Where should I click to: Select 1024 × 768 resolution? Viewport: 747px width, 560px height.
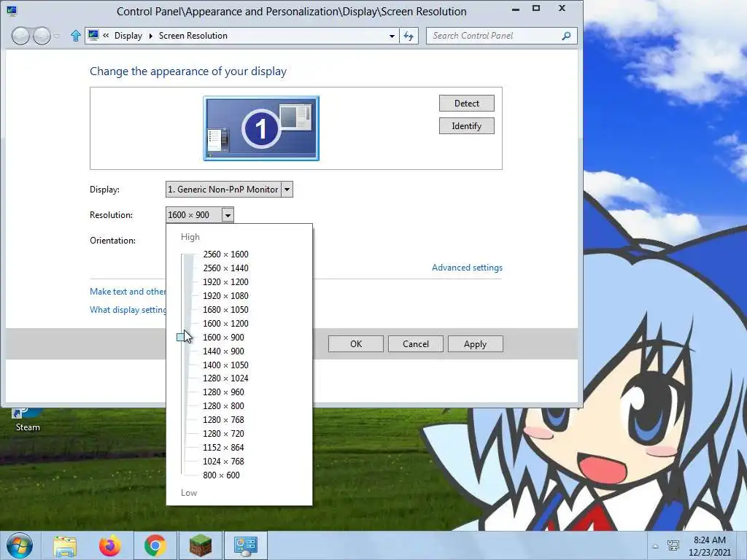pyautogui.click(x=223, y=461)
